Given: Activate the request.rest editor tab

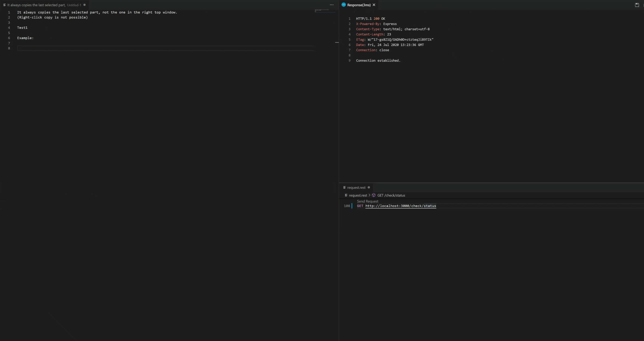Looking at the screenshot, I should coord(356,187).
